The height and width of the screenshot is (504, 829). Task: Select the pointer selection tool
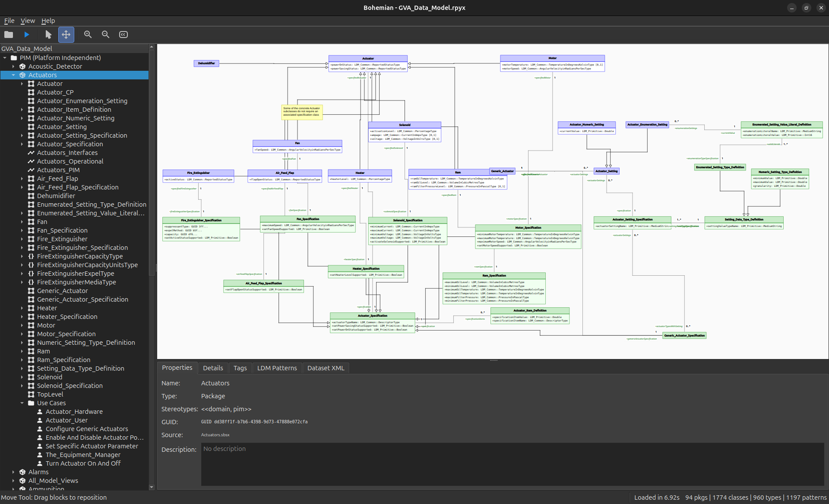click(48, 35)
